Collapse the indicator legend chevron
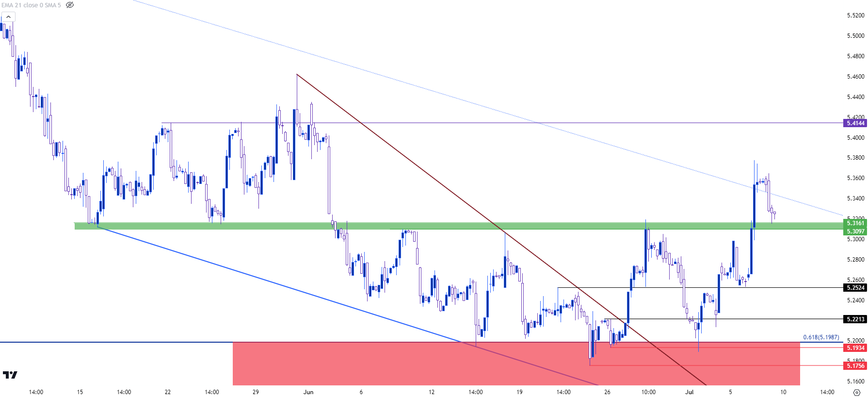Screen dimensions: 868x398 pos(8,17)
